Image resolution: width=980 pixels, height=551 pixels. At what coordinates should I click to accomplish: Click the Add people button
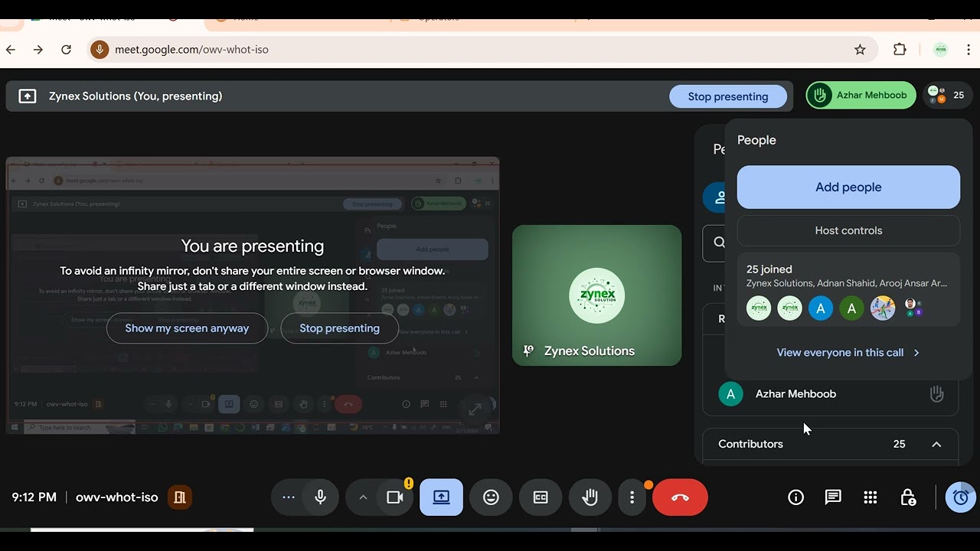[848, 187]
